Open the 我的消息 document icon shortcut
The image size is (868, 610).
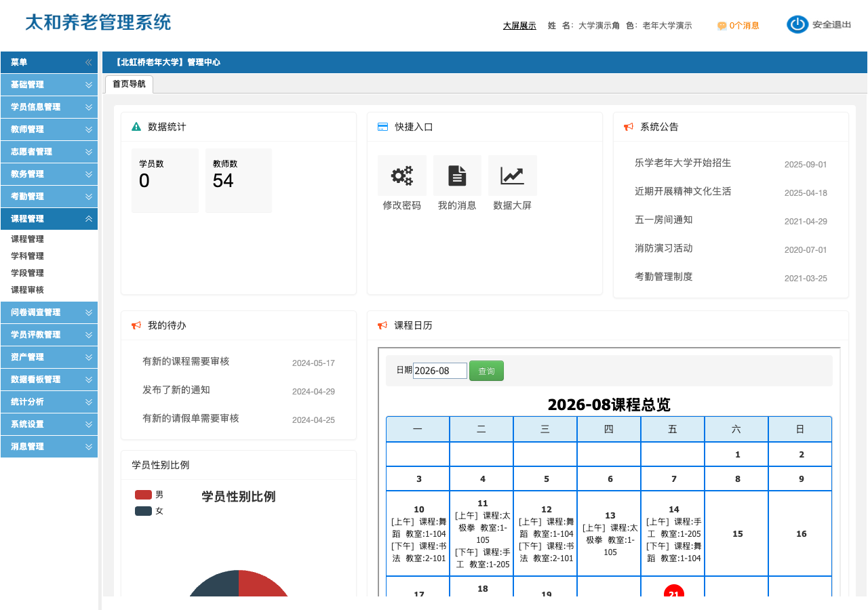point(457,176)
